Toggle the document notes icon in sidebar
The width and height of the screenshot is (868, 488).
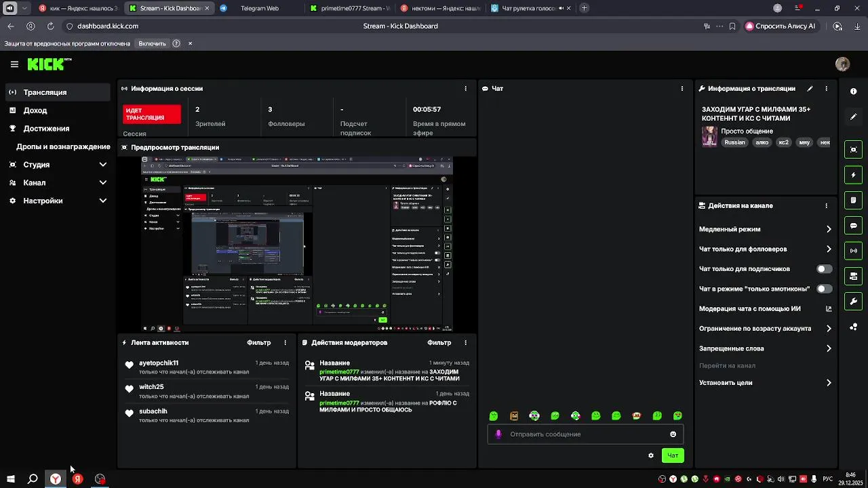[854, 201]
